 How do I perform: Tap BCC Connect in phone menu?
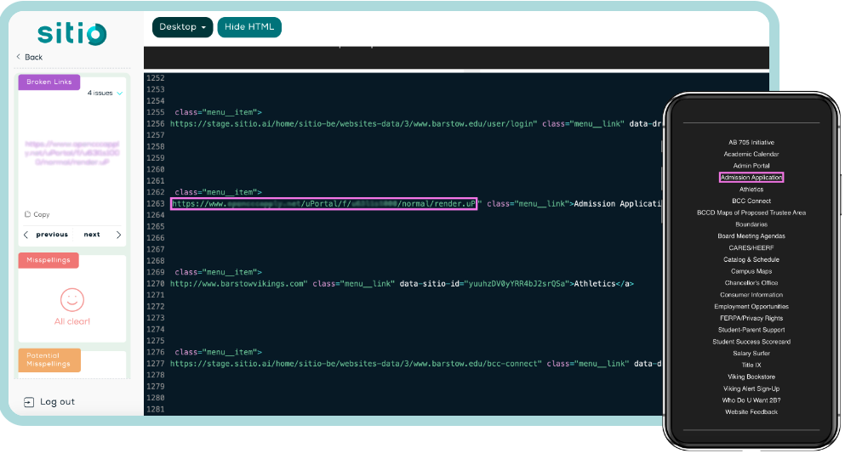coord(751,201)
